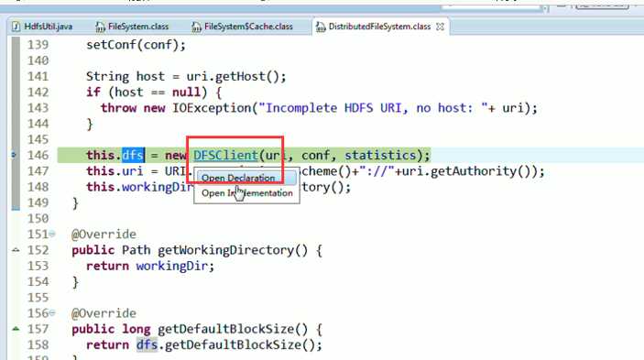
Task: Click override marker beside line 152
Action: click(x=16, y=249)
